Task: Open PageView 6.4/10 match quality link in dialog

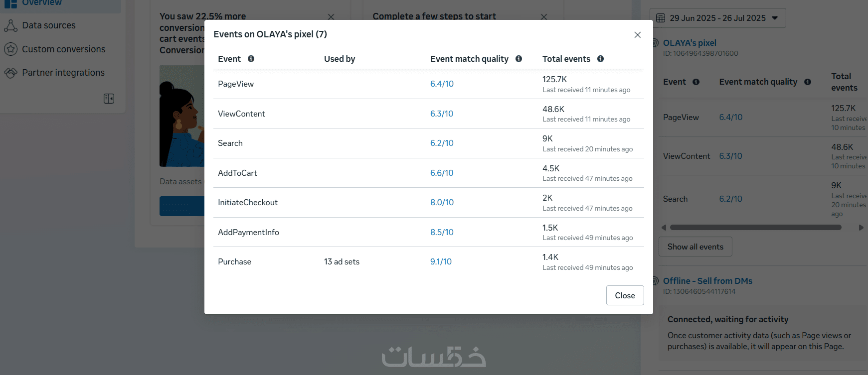Action: click(442, 84)
